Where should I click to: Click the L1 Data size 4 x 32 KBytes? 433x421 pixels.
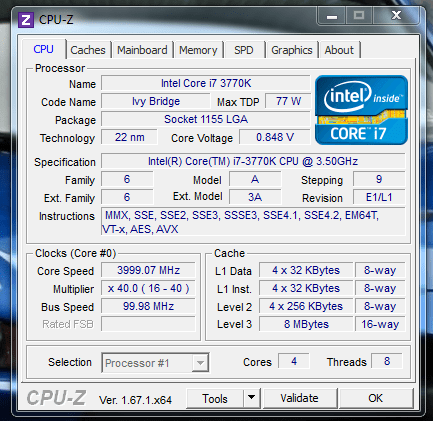(x=306, y=270)
